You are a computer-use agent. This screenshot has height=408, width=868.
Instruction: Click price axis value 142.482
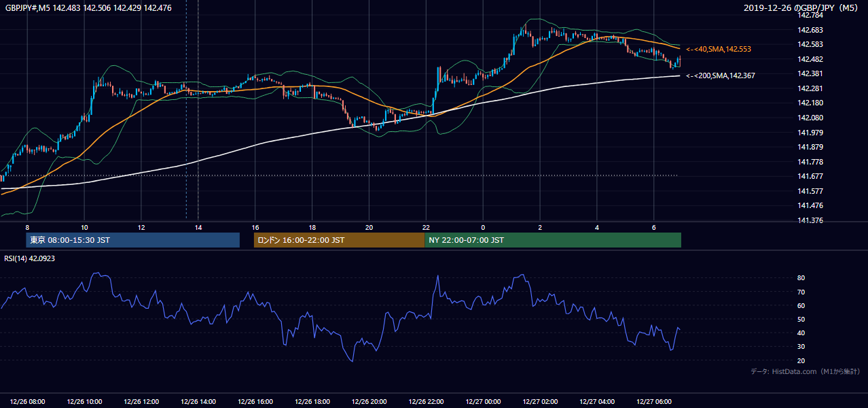pos(809,59)
